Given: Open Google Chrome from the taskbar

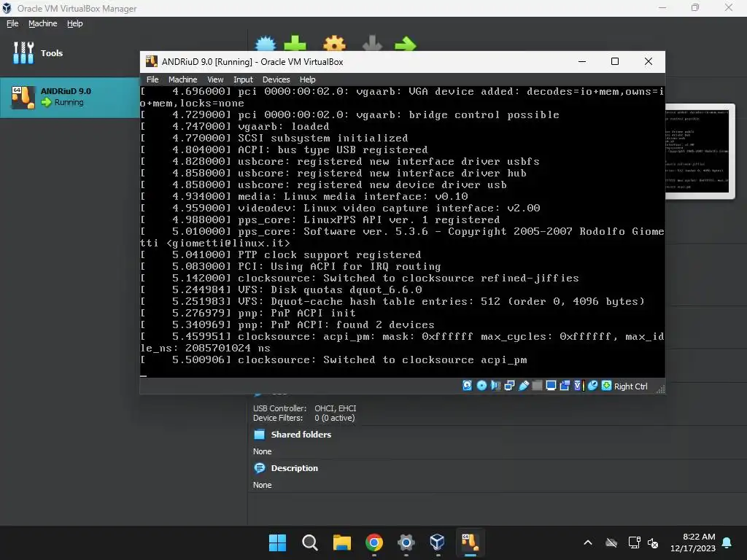Looking at the screenshot, I should (374, 542).
